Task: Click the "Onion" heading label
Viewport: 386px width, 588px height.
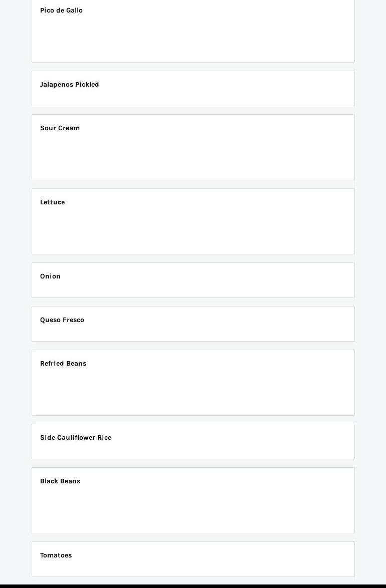Action: point(50,276)
